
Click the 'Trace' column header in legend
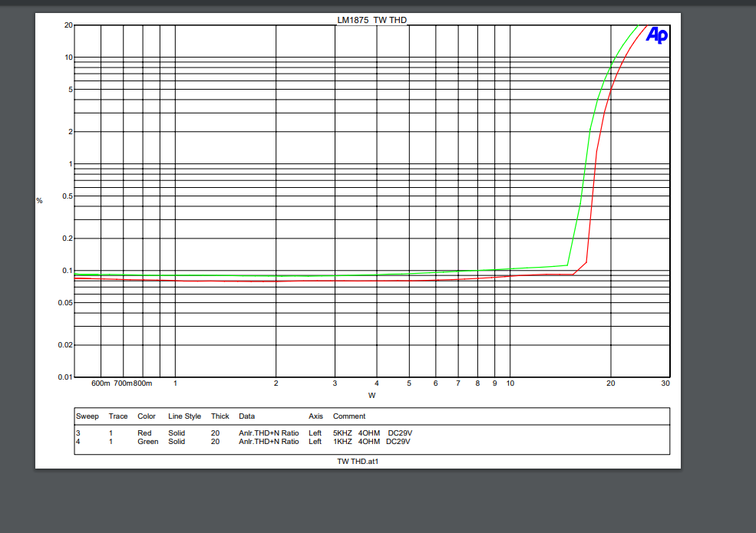coord(118,416)
